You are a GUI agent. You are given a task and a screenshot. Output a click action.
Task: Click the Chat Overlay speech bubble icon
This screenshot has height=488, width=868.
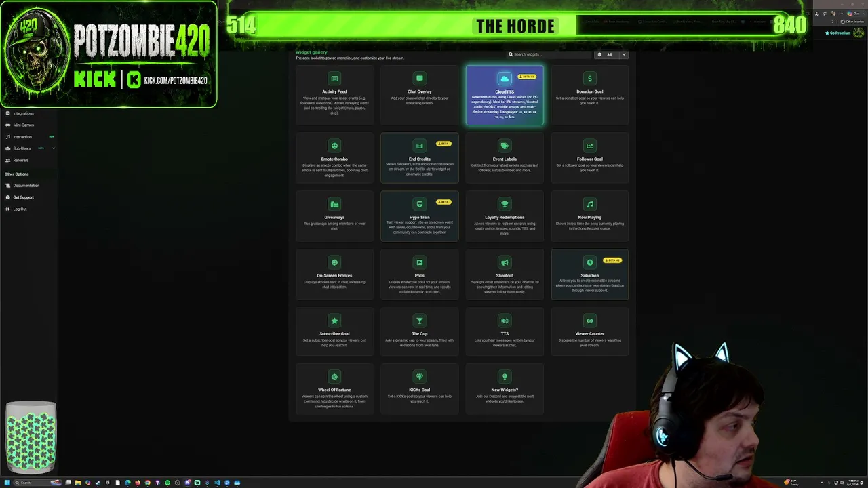(x=420, y=79)
